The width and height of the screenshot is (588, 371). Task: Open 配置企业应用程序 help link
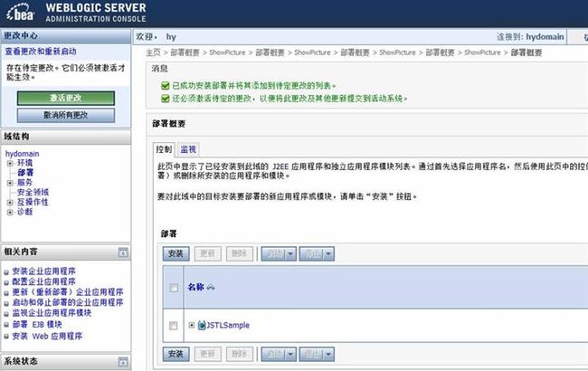click(44, 281)
